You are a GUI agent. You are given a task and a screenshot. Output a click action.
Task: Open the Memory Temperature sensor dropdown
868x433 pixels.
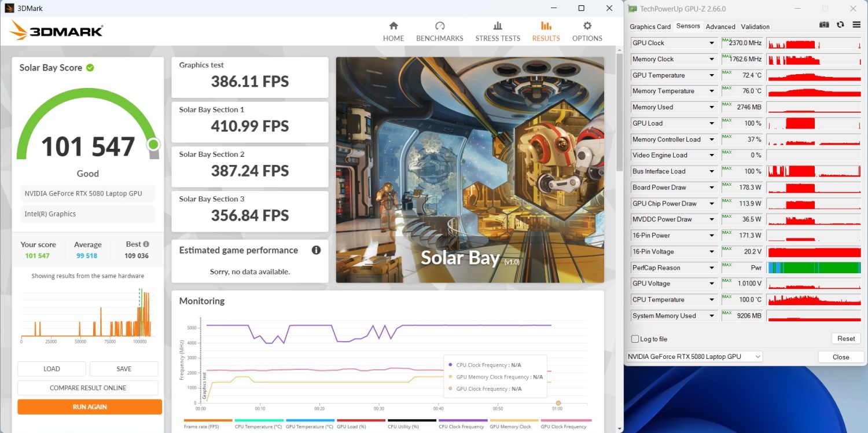[712, 91]
